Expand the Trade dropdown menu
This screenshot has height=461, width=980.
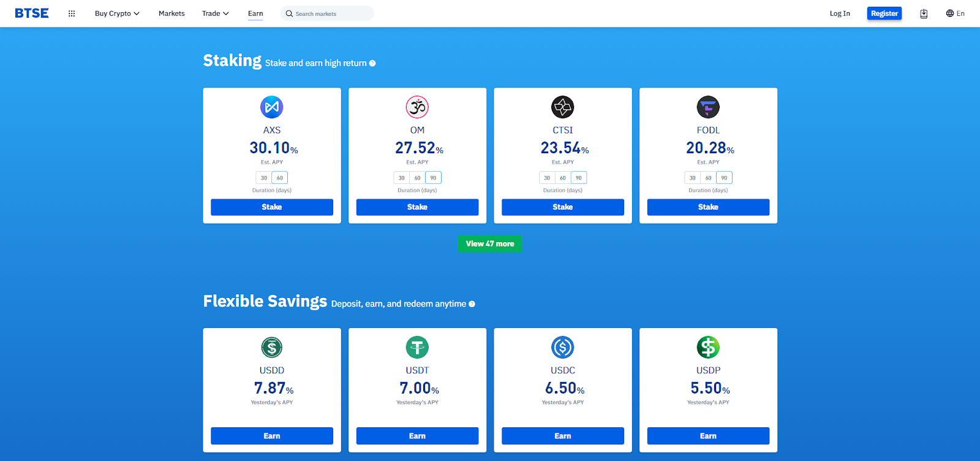216,13
